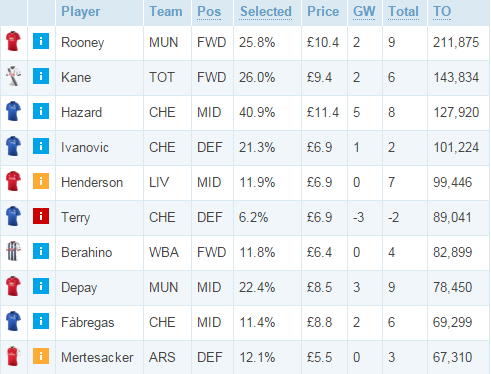Click the GW column header
The height and width of the screenshot is (374, 491).
[x=364, y=12]
